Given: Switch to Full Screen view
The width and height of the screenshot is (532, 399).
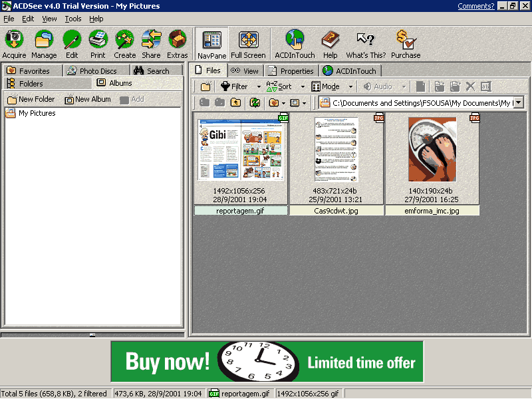Looking at the screenshot, I should 248,40.
